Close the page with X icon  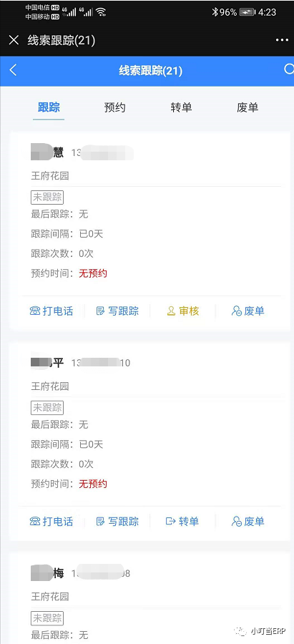pos(14,40)
